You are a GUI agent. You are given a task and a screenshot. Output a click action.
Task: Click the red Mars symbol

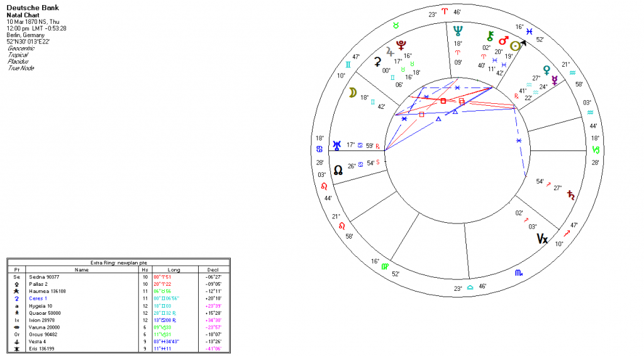(x=502, y=42)
